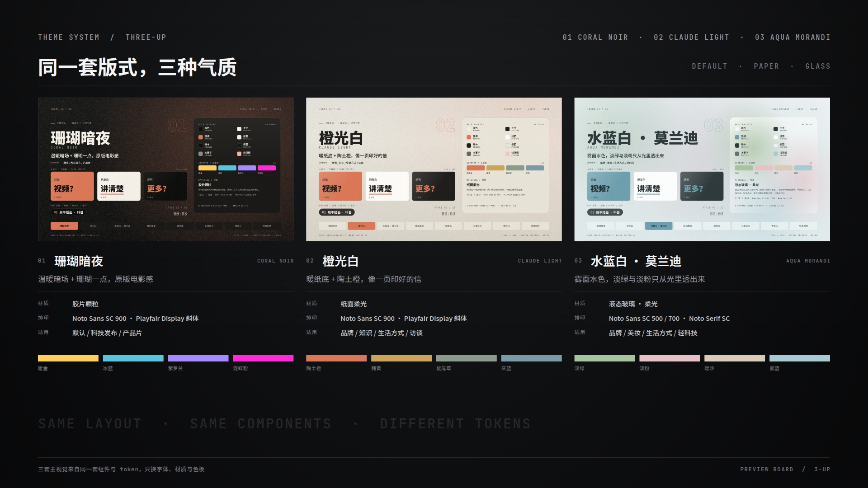Pick the 赭黄 ochre color swatch

pyautogui.click(x=401, y=358)
